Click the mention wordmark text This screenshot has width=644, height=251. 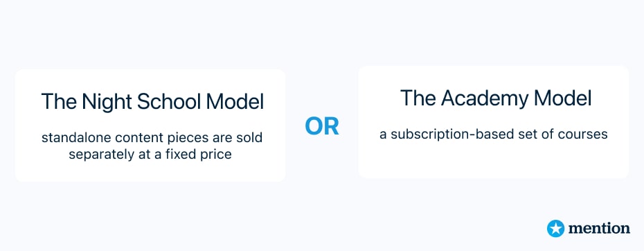(599, 228)
